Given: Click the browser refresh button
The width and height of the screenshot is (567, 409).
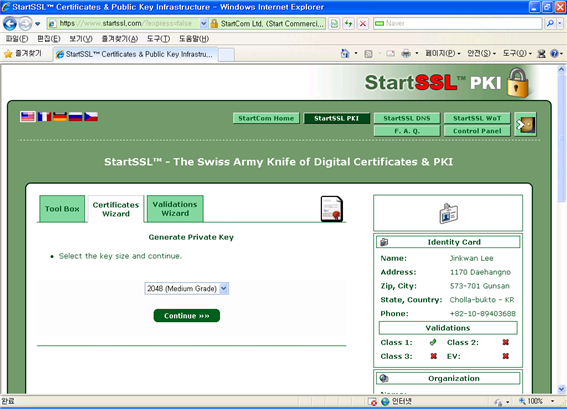Looking at the screenshot, I should [x=349, y=24].
